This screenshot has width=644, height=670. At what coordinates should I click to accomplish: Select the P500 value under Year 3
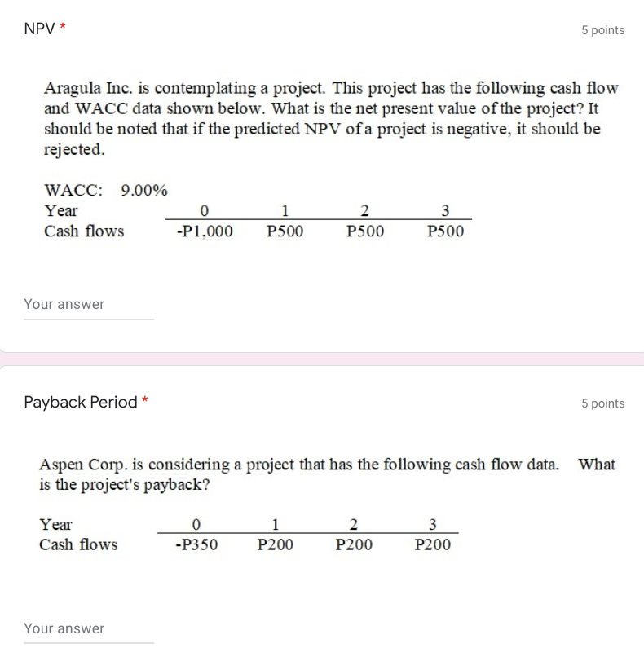(446, 231)
